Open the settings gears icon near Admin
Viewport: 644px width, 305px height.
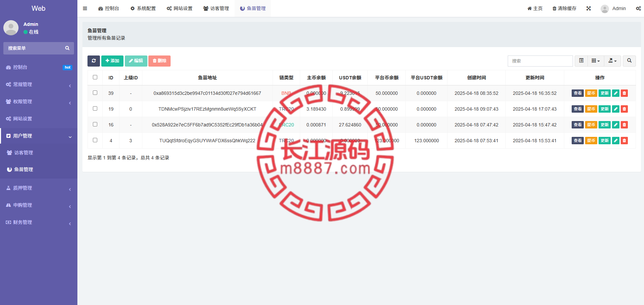pos(638,8)
